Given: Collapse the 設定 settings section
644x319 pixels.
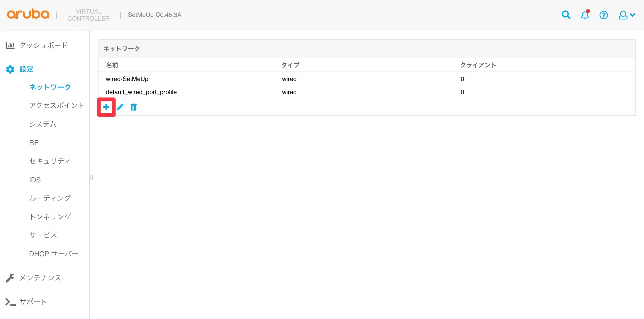Looking at the screenshot, I should pos(26,69).
